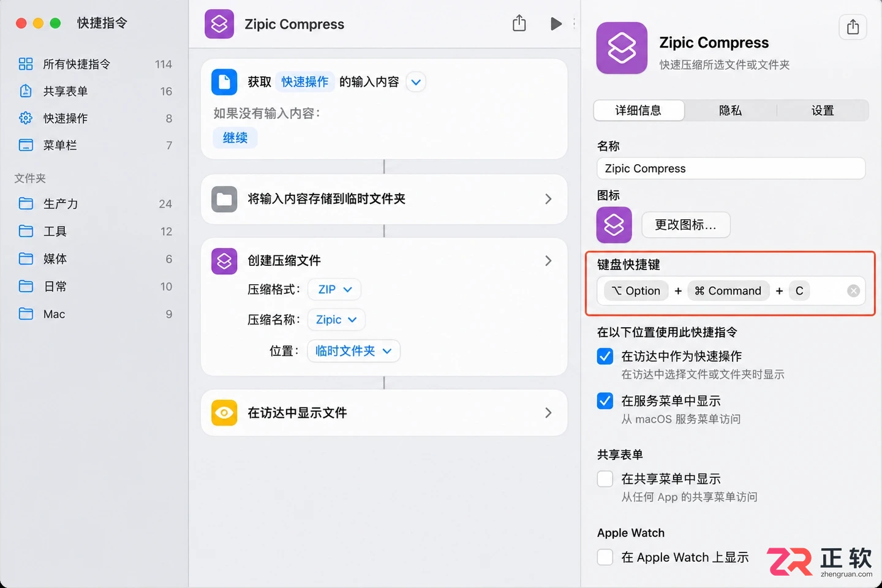Select 共享表单 sidebar icon
The height and width of the screenshot is (588, 882).
(26, 91)
